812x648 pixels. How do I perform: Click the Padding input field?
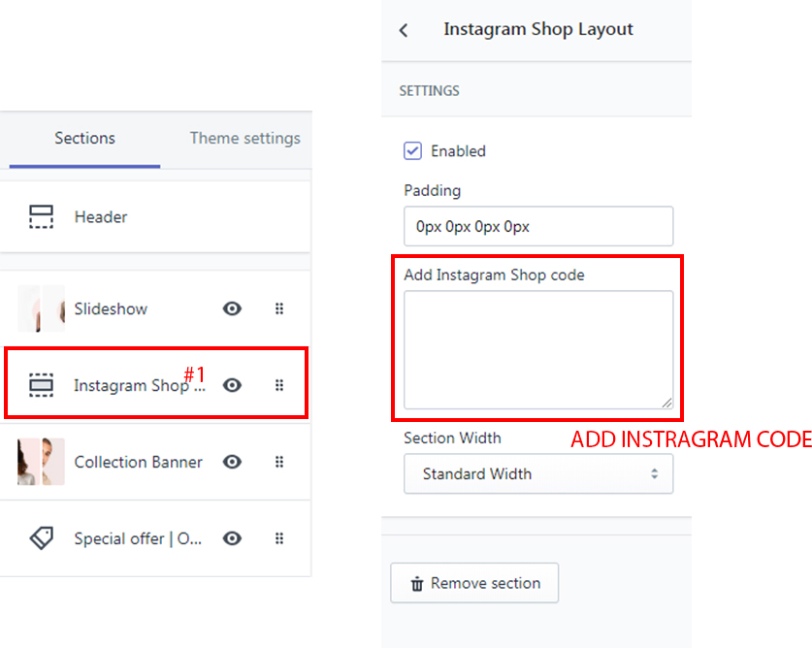coord(538,226)
